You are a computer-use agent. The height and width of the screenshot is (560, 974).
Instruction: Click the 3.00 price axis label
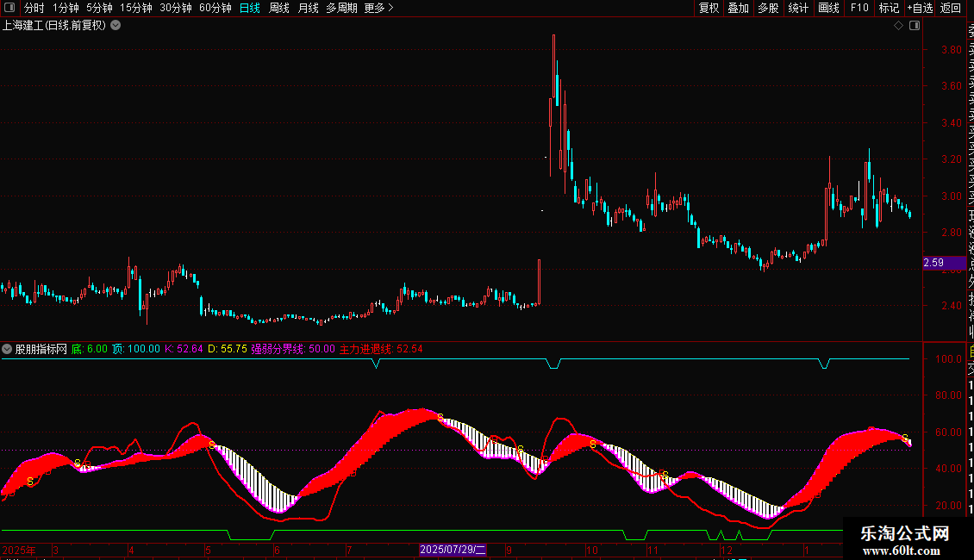[952, 196]
